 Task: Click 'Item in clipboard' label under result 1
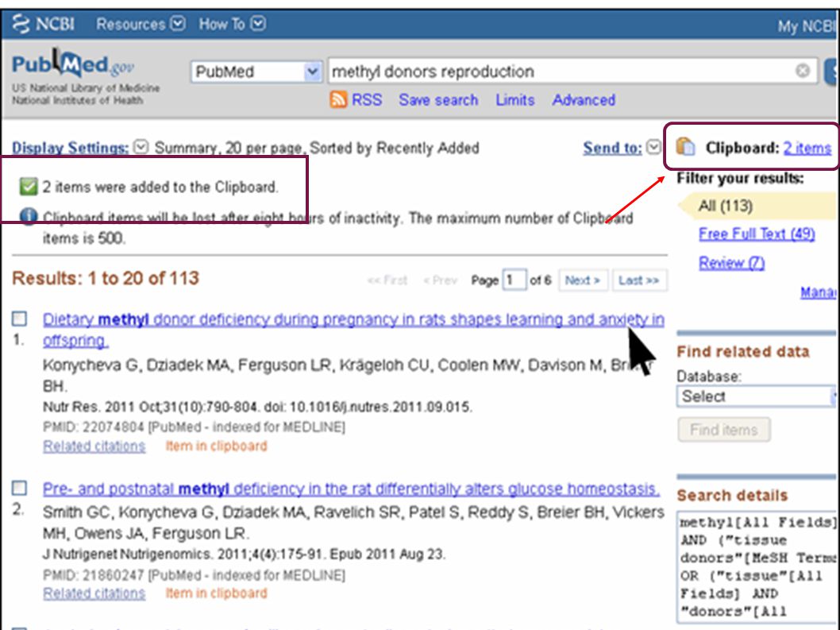click(x=216, y=446)
